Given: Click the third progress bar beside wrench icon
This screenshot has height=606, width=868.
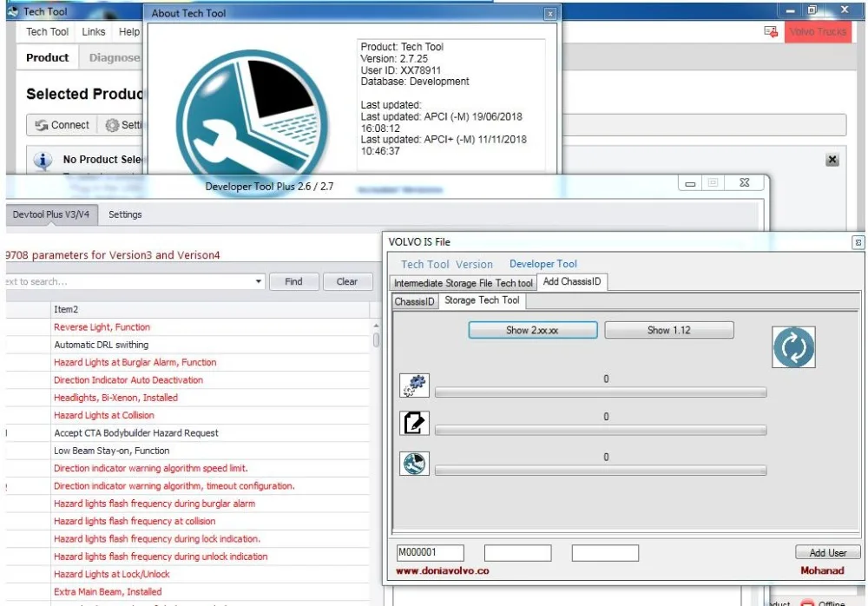Looking at the screenshot, I should tap(601, 471).
